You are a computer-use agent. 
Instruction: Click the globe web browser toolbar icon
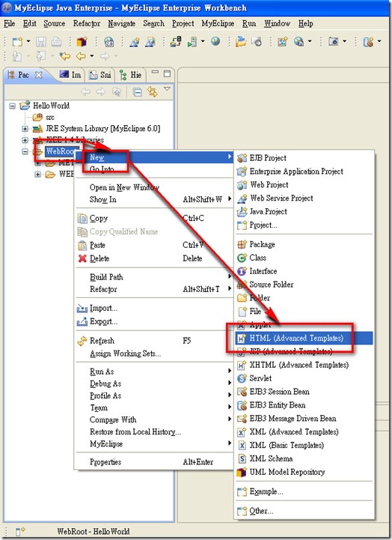[x=215, y=42]
